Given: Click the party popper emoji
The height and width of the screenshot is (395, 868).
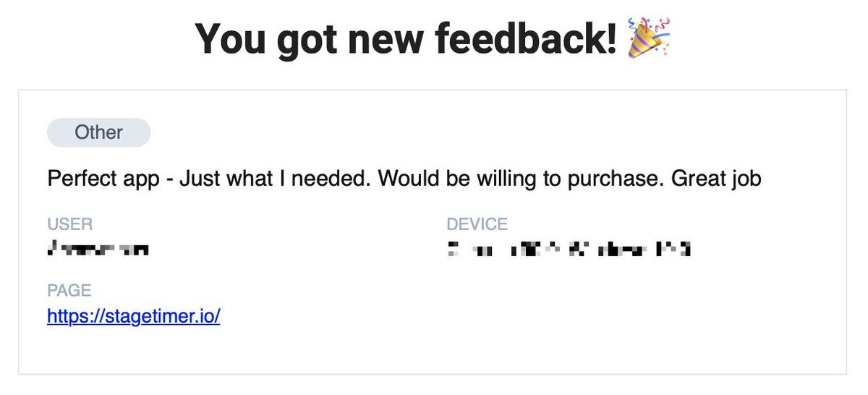Looking at the screenshot, I should (x=649, y=38).
